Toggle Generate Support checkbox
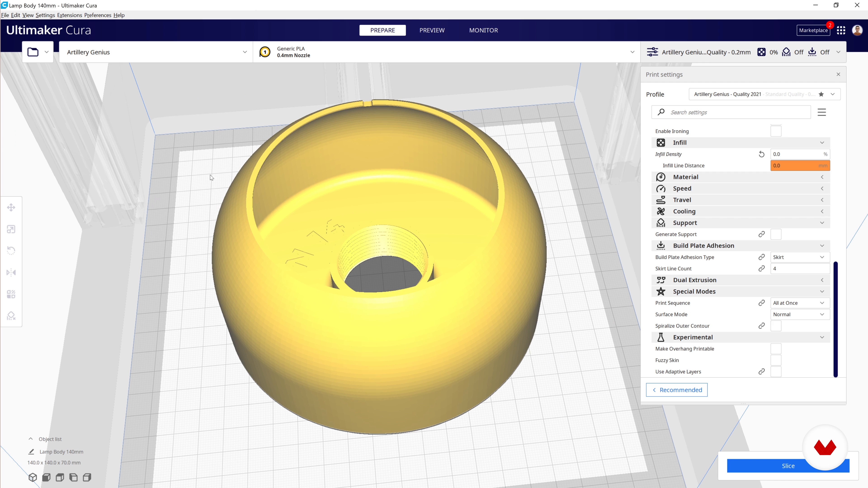The image size is (868, 488). coord(776,235)
